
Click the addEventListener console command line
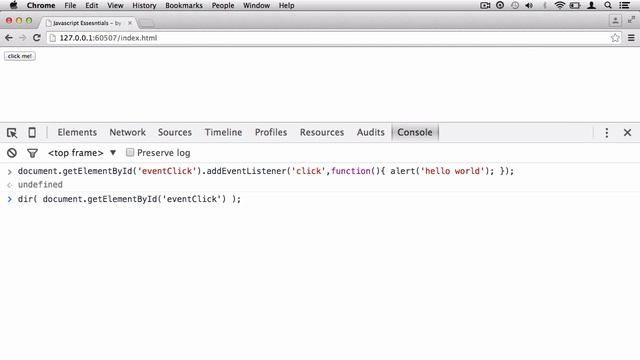coord(266,171)
